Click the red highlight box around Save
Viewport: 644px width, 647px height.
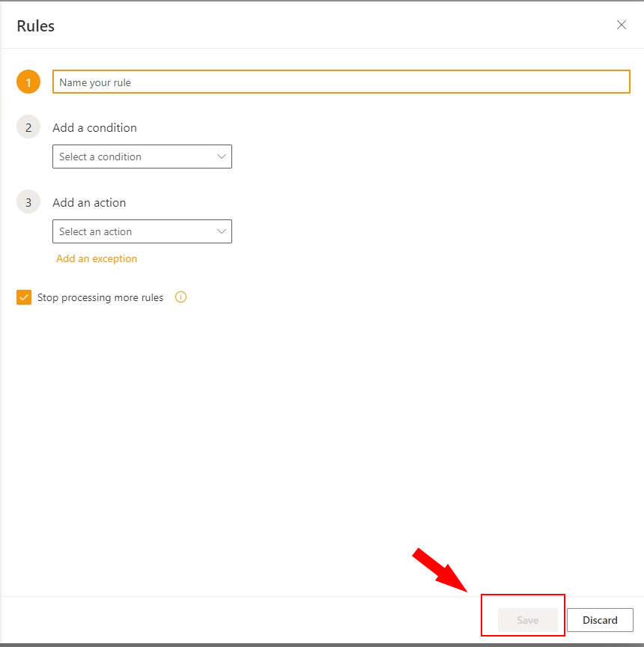(x=523, y=596)
